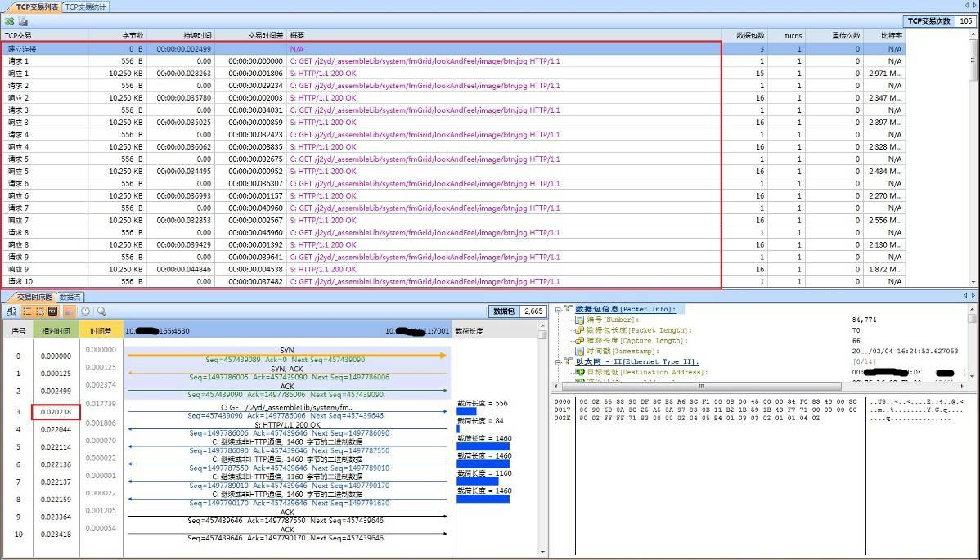Viewport: 980px width, 560px height.
Task: Click the 载荷长度 column header
Action: [x=494, y=331]
